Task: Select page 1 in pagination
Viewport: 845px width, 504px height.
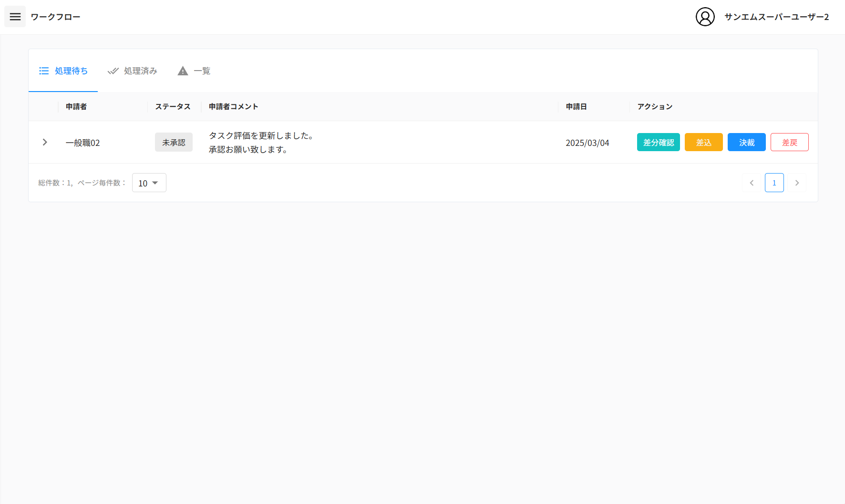Action: coord(774,183)
